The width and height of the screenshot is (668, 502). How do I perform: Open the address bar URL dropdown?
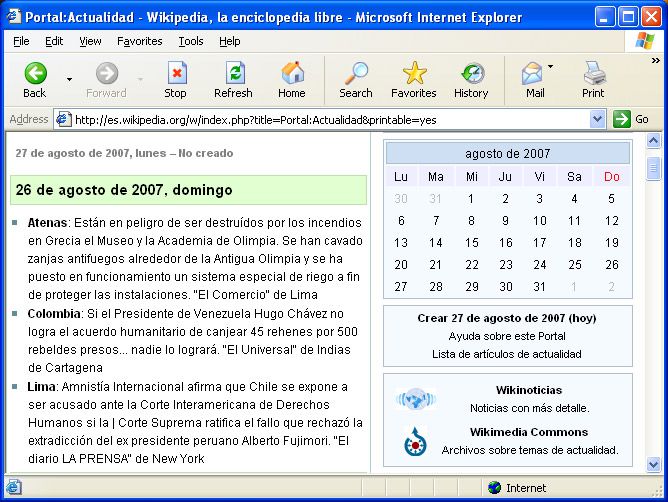click(x=598, y=119)
